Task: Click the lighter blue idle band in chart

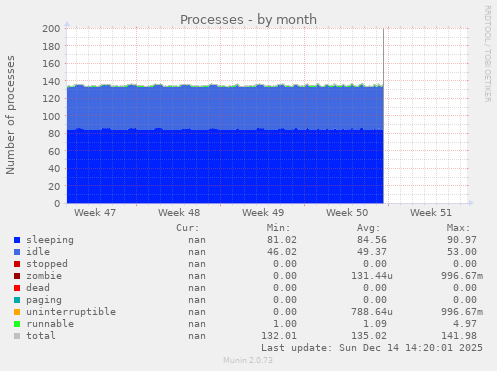Action: click(225, 108)
